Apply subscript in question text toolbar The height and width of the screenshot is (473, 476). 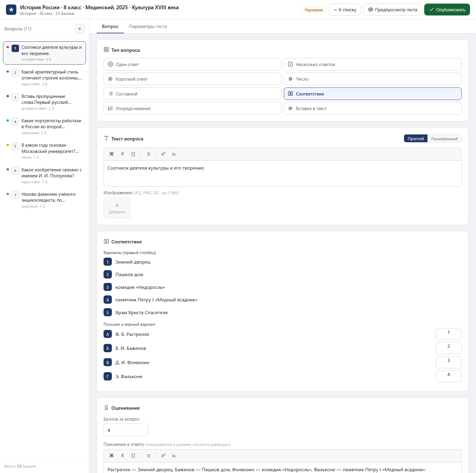point(174,154)
